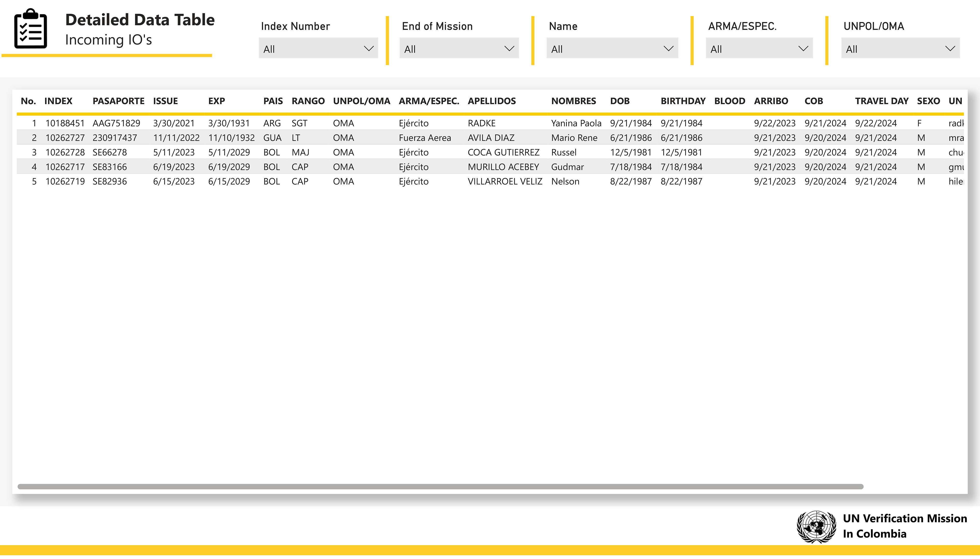
Task: Click name Russel
Action: pyautogui.click(x=564, y=152)
